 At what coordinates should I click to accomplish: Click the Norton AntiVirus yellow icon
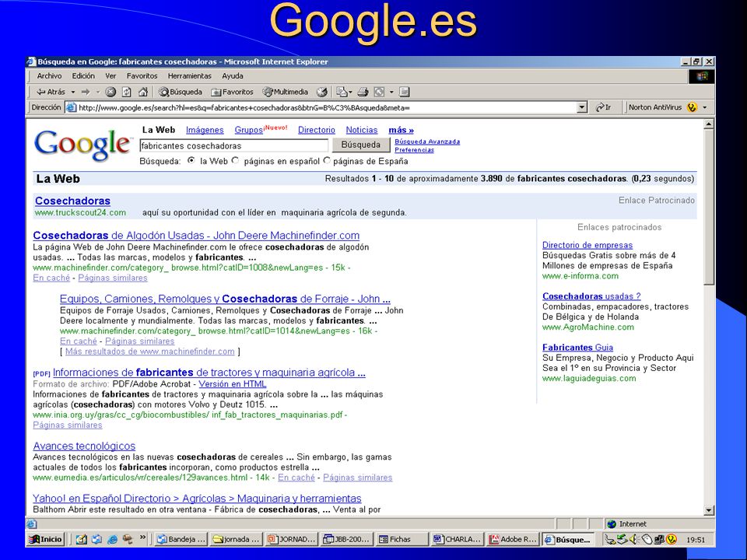tap(693, 107)
